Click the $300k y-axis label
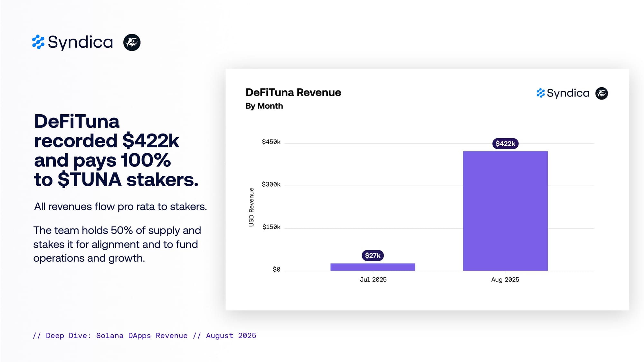The image size is (644, 362). pyautogui.click(x=271, y=184)
